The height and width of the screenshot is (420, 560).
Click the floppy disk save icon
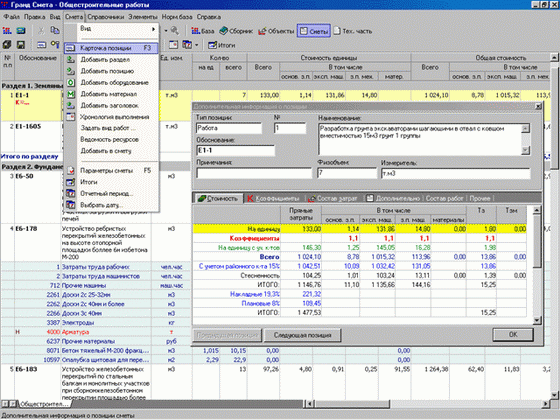[x=21, y=45]
